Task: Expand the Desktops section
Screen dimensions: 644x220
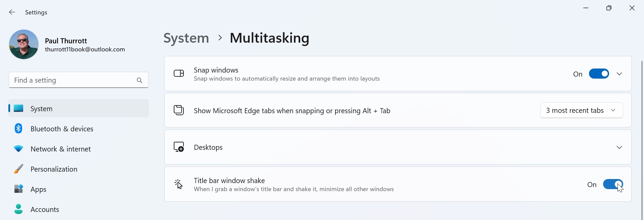Action: [620, 147]
